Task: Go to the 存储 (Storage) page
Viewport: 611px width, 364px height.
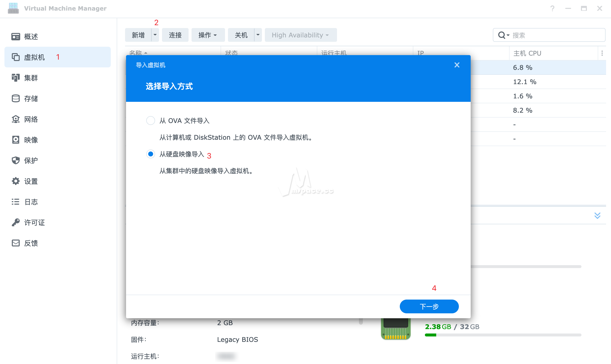Action: [31, 98]
